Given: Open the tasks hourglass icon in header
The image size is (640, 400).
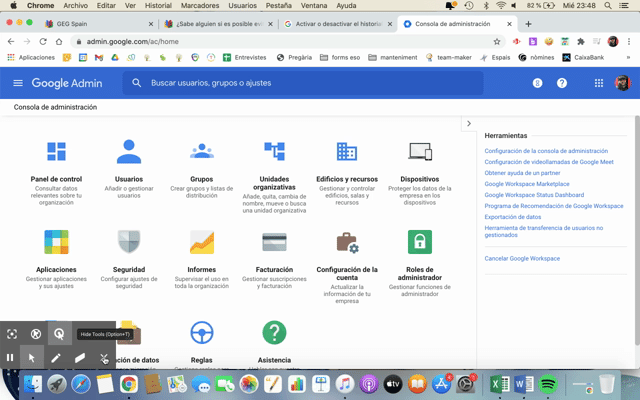Looking at the screenshot, I should [x=538, y=83].
